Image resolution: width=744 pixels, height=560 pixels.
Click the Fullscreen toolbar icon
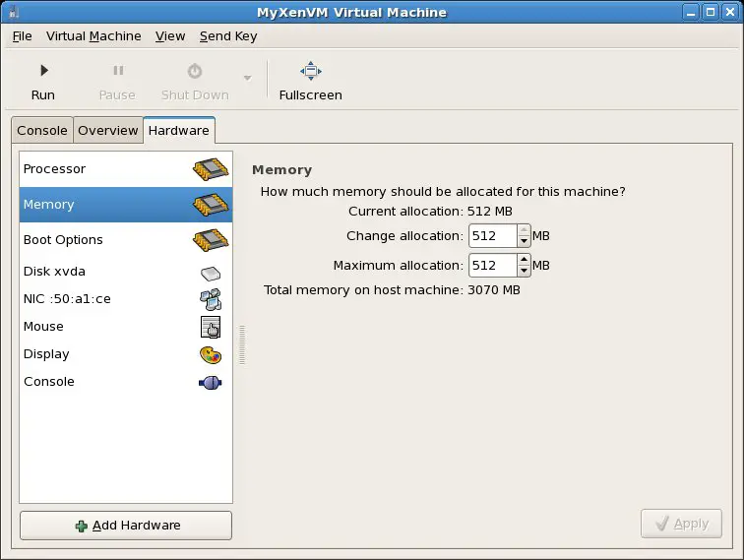(311, 71)
